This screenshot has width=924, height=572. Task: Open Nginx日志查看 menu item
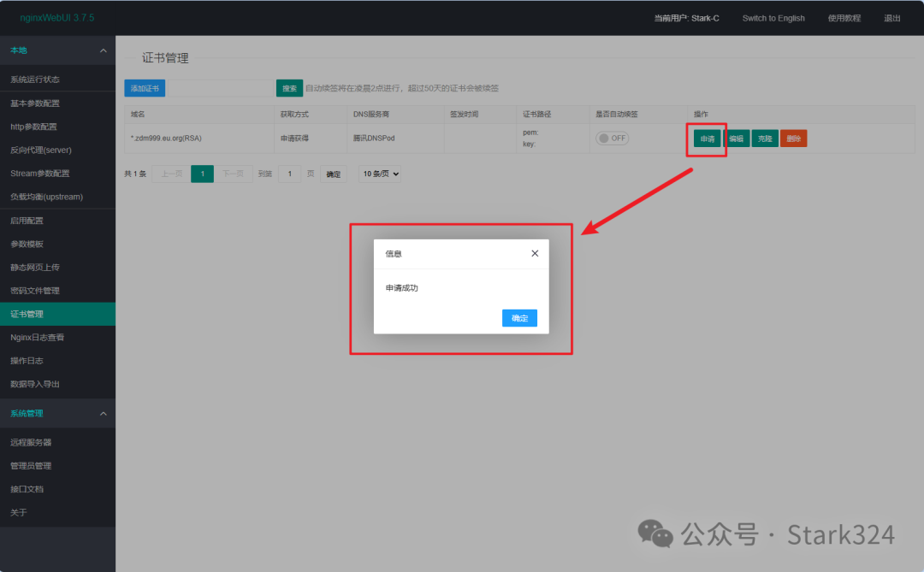point(37,337)
